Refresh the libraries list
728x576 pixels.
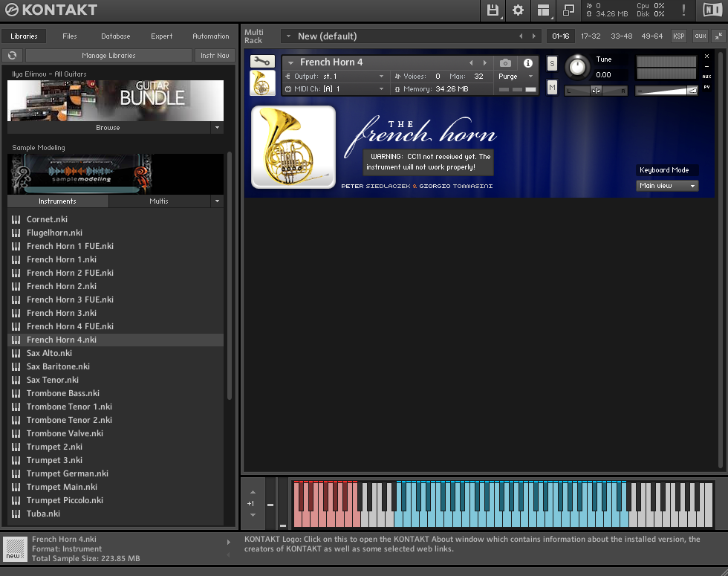click(x=12, y=55)
